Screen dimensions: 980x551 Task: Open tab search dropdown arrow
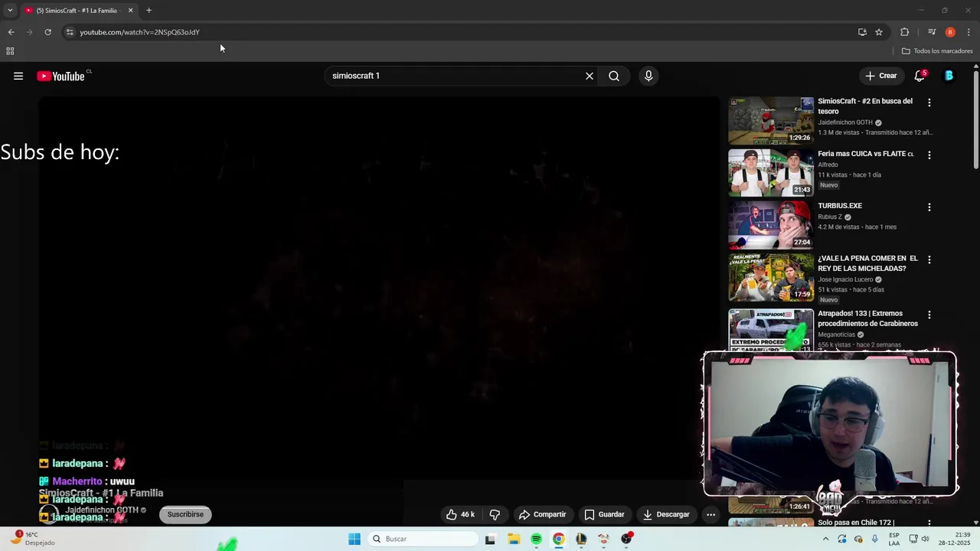[x=10, y=11]
